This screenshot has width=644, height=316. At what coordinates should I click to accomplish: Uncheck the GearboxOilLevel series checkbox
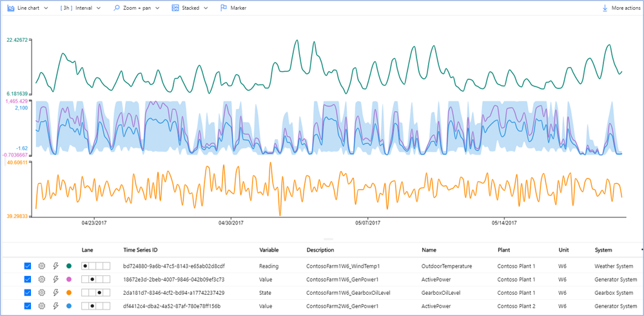[x=28, y=293]
